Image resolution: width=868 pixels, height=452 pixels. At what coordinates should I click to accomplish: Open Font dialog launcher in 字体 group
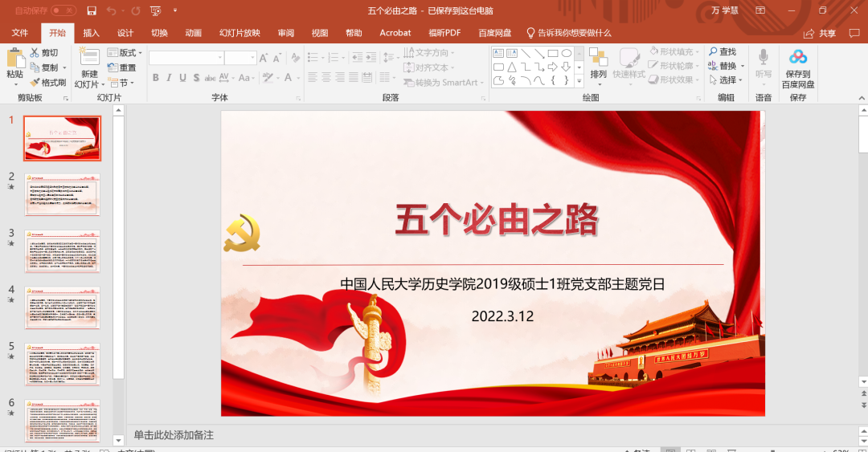click(299, 98)
